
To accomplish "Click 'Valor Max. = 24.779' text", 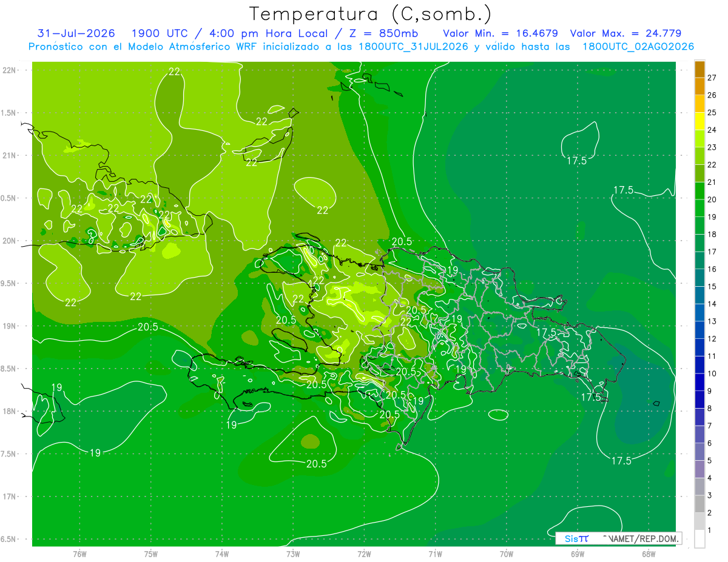I will (625, 33).
